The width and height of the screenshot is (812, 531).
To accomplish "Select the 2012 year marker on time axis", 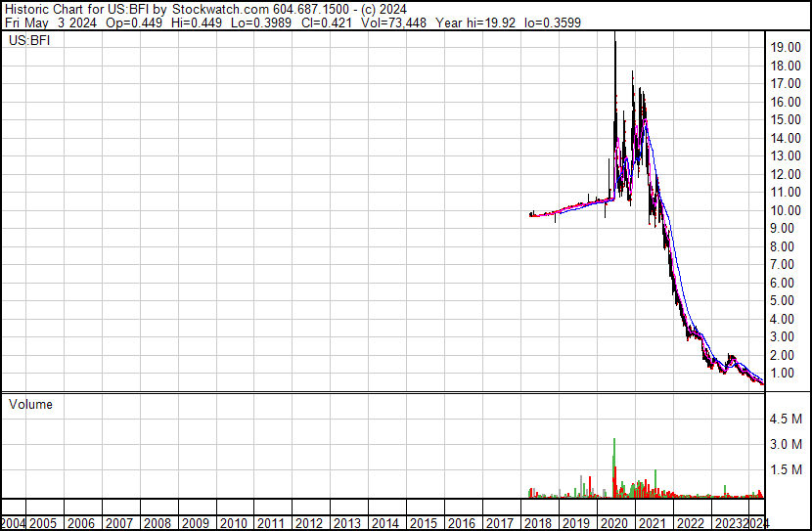I will point(308,523).
